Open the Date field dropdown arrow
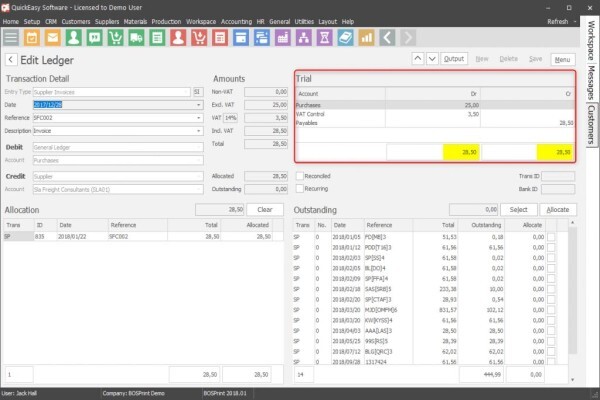The height and width of the screenshot is (400, 600). click(199, 105)
